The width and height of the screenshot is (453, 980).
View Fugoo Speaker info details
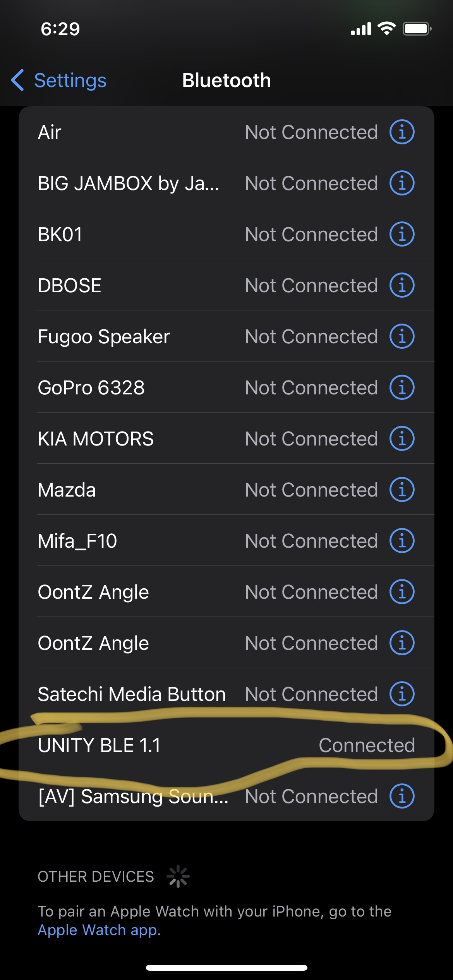pos(402,336)
